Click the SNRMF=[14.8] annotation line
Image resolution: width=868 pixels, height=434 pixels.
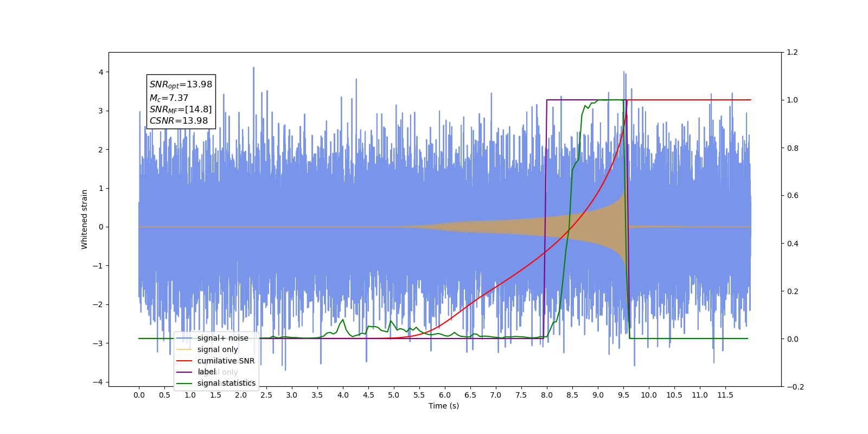(x=181, y=110)
